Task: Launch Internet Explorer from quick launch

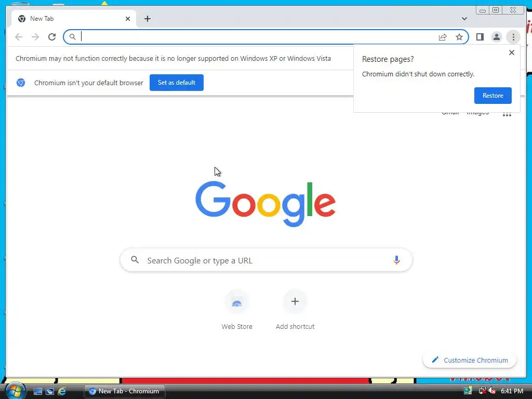Action: [61, 391]
